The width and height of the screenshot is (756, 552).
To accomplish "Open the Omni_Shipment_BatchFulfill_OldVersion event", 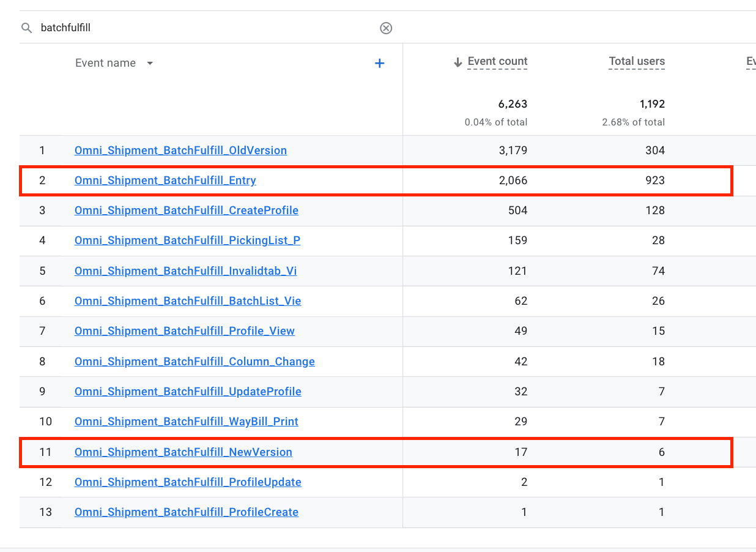I will pos(180,150).
